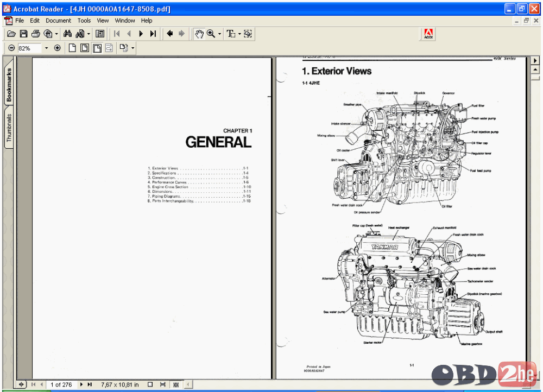
Task: Go to the first page from the top toolbar
Action: pyautogui.click(x=117, y=34)
